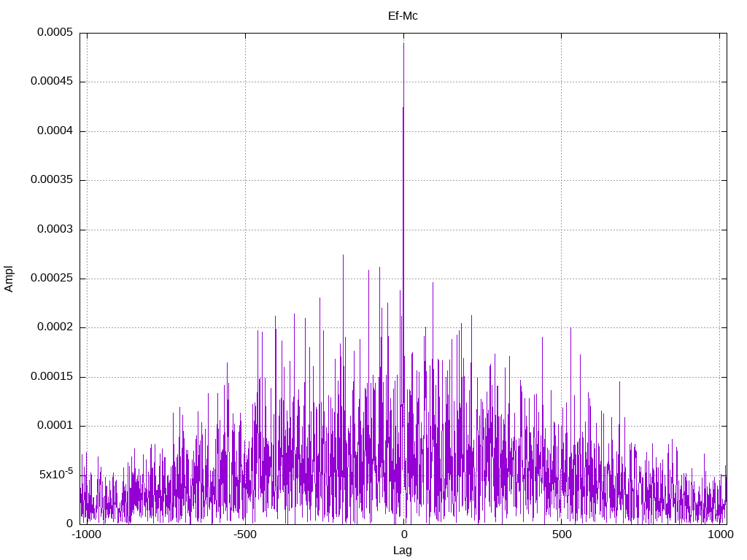747x560 pixels.
Task: Click the x-axis tick label 500
Action: (x=562, y=534)
